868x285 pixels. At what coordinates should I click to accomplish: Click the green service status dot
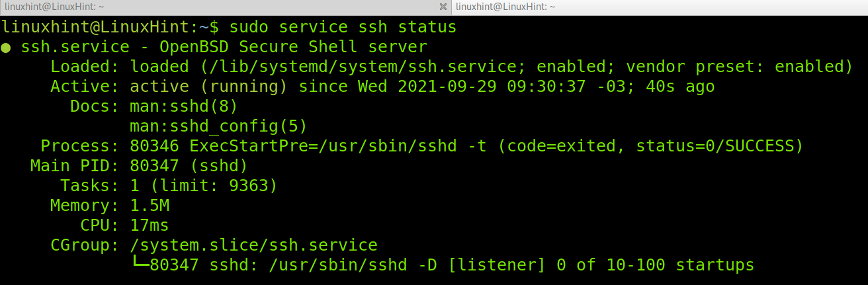tap(6, 48)
